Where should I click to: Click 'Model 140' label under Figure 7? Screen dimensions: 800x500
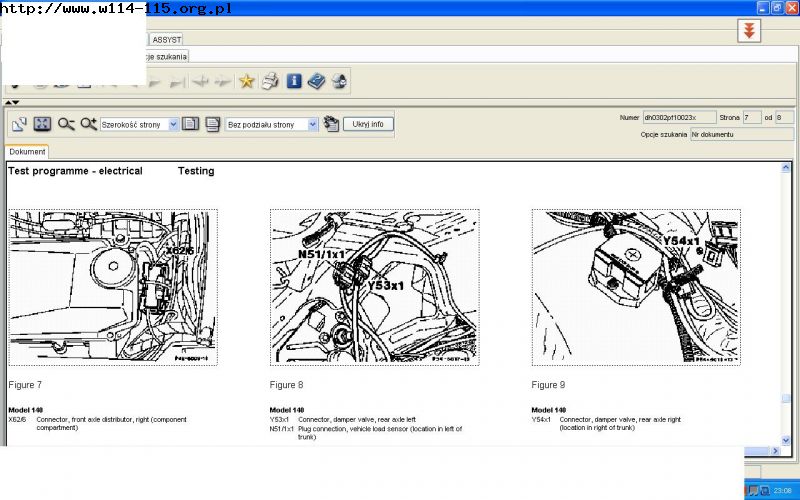tap(26, 410)
